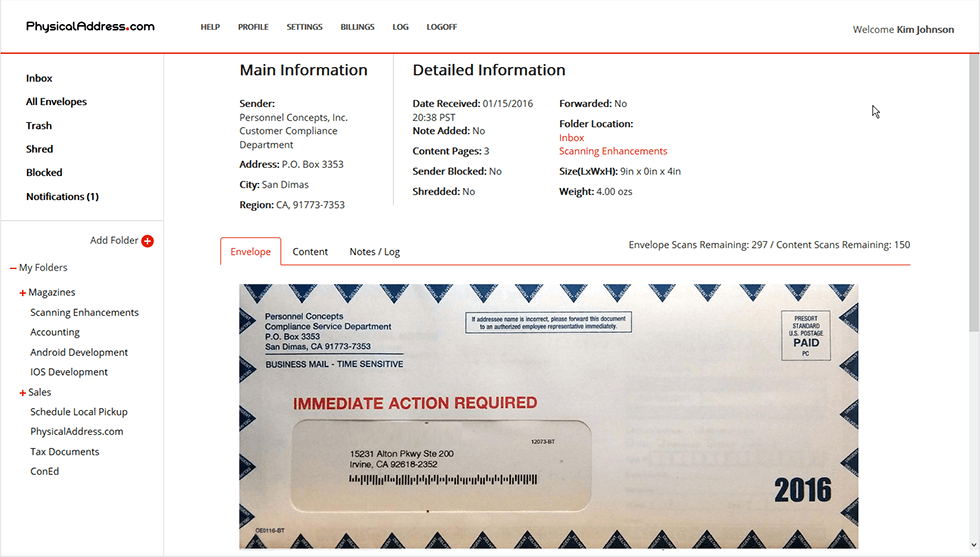Switch to the Content tab
The image size is (980, 557).
pyautogui.click(x=310, y=252)
